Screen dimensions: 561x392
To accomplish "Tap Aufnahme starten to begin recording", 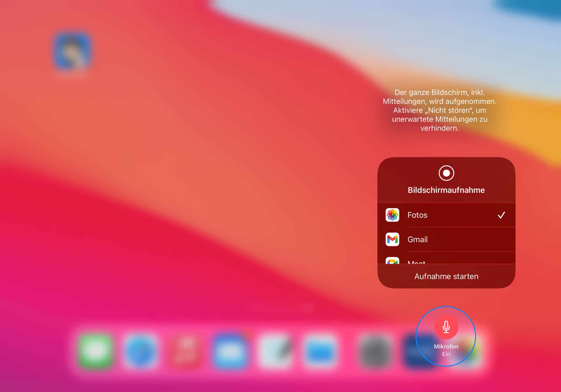I will [446, 276].
